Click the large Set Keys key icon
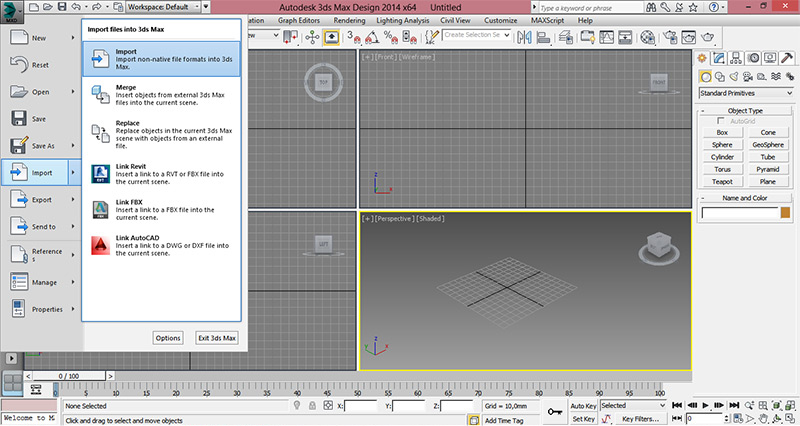The width and height of the screenshot is (800, 426). pyautogui.click(x=555, y=411)
